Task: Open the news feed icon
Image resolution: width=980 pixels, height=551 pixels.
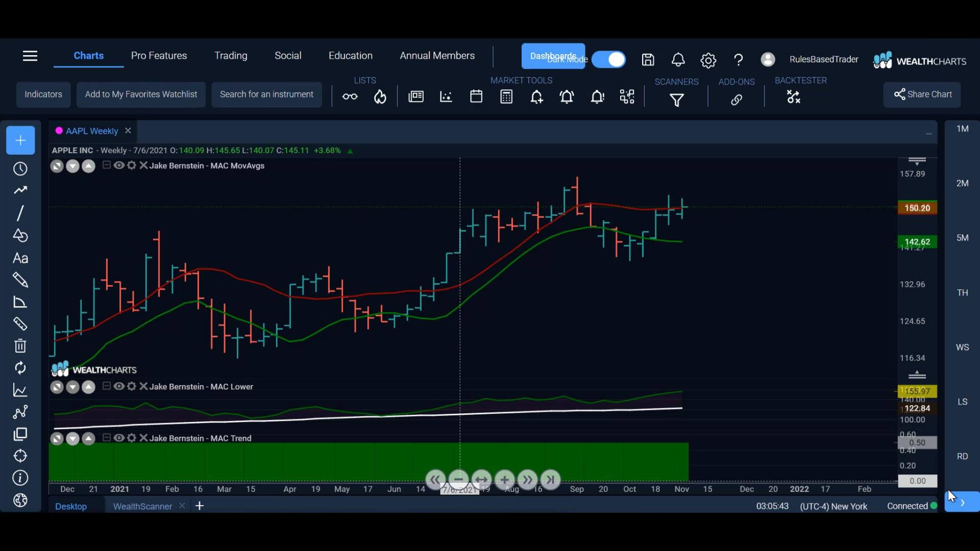Action: point(416,96)
